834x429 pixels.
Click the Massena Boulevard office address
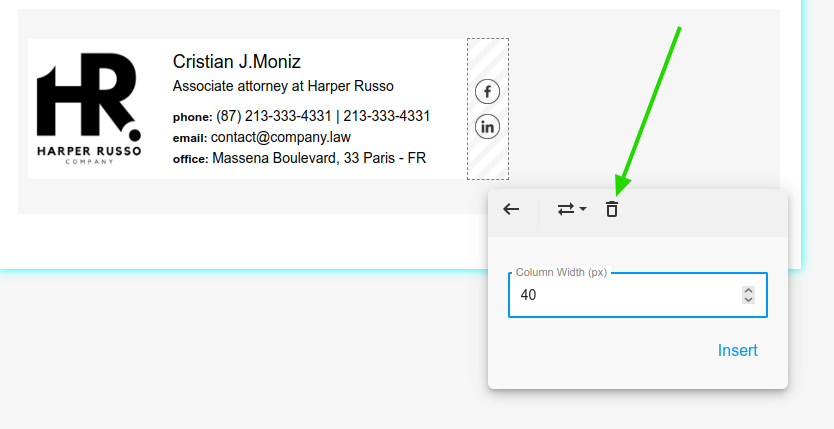click(x=319, y=158)
